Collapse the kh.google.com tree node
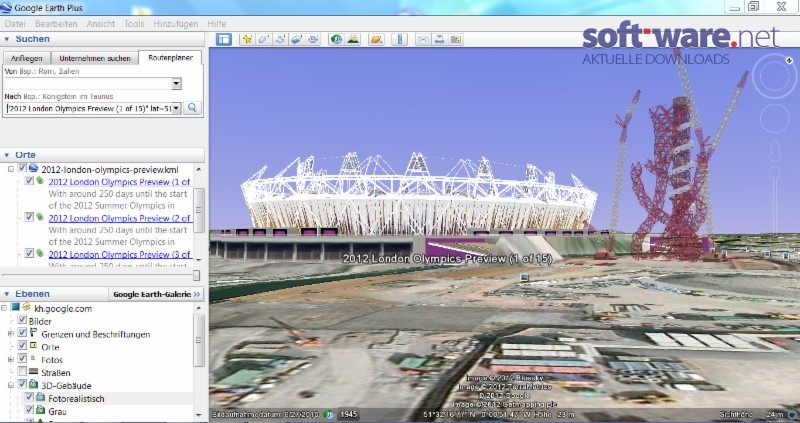 coord(4,308)
